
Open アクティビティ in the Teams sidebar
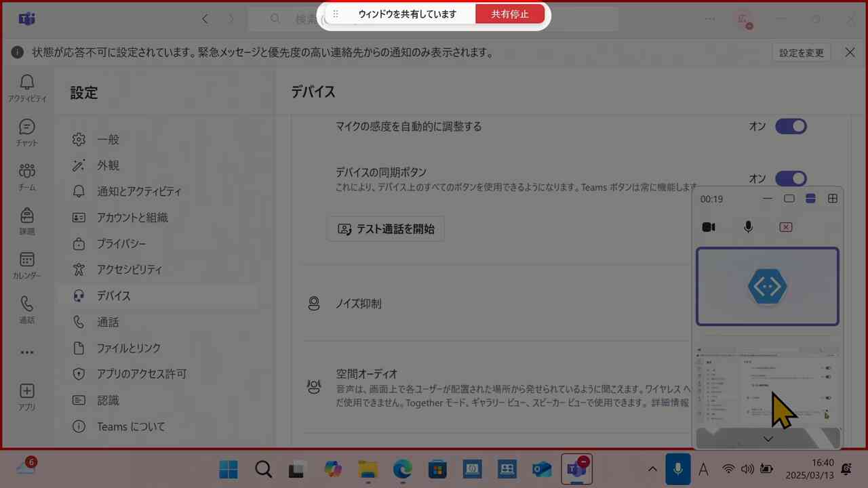coord(27,88)
